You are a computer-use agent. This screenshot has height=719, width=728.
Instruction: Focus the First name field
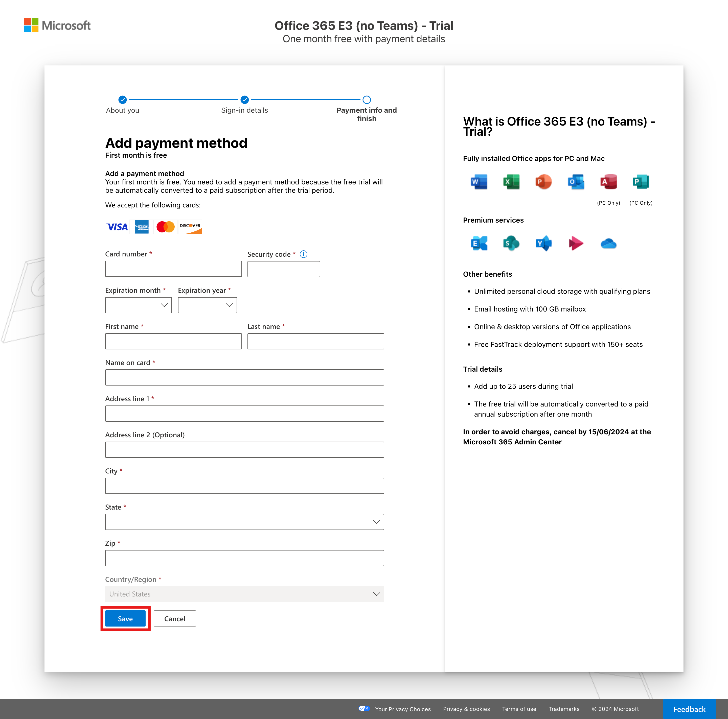[173, 341]
